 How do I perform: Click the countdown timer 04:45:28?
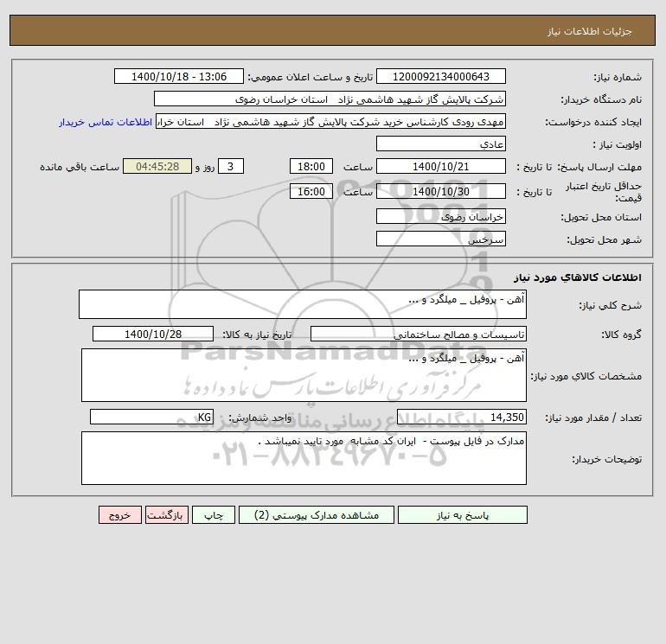[x=157, y=167]
